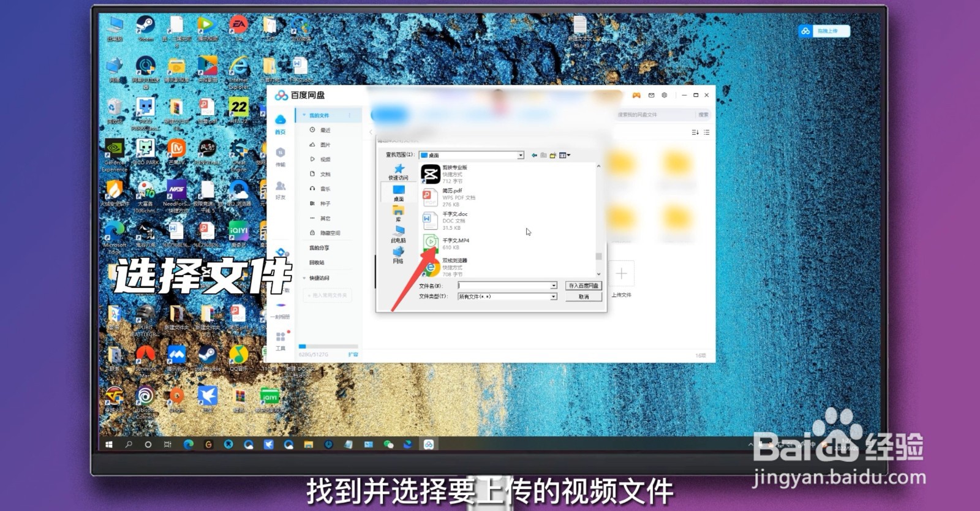Click the game controller icon in Netdisk title bar
The width and height of the screenshot is (980, 511).
click(636, 95)
